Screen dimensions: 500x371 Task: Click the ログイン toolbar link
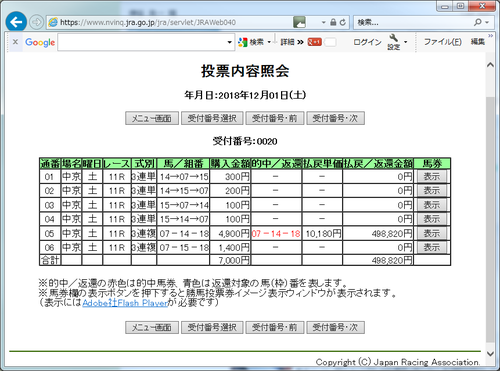367,42
